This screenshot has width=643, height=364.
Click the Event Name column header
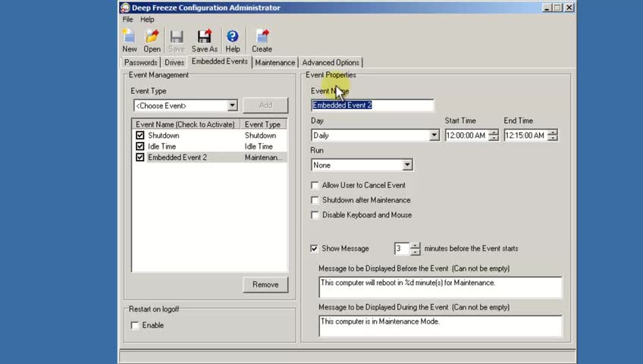(x=186, y=124)
